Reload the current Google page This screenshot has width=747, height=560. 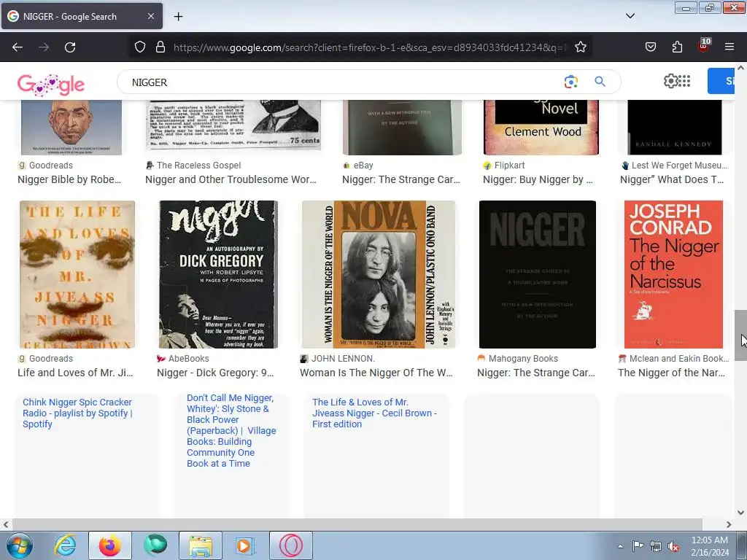click(70, 47)
